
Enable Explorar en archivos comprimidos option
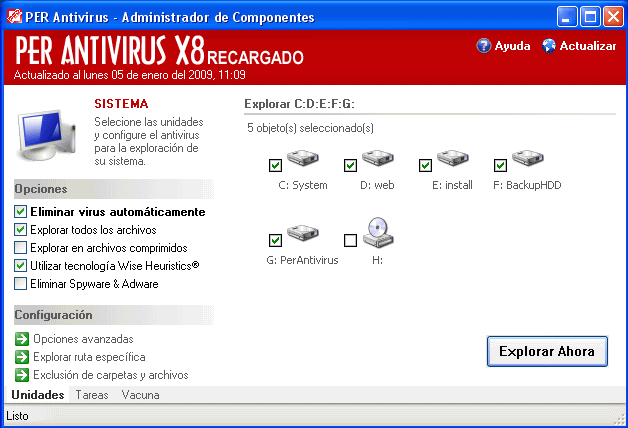tap(21, 248)
